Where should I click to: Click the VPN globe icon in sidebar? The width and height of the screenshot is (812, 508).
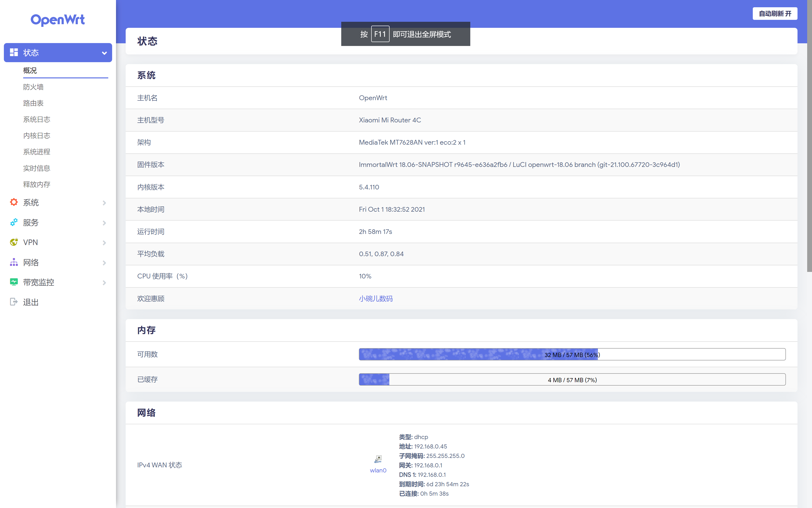[14, 242]
